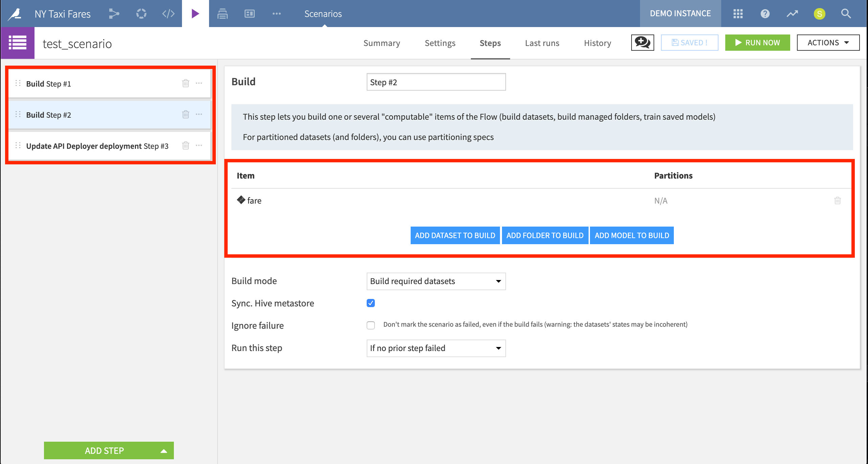
Task: Open the discussions chat icon
Action: (642, 43)
